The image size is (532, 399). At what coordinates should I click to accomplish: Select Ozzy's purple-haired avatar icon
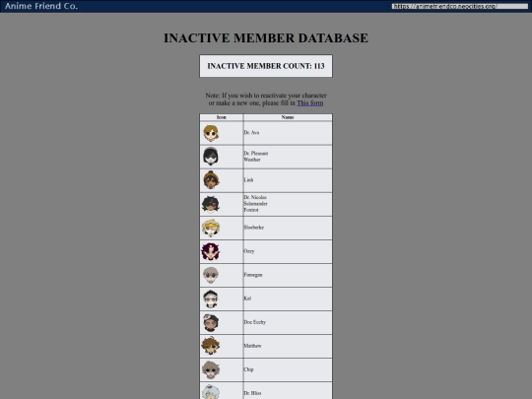tap(211, 251)
